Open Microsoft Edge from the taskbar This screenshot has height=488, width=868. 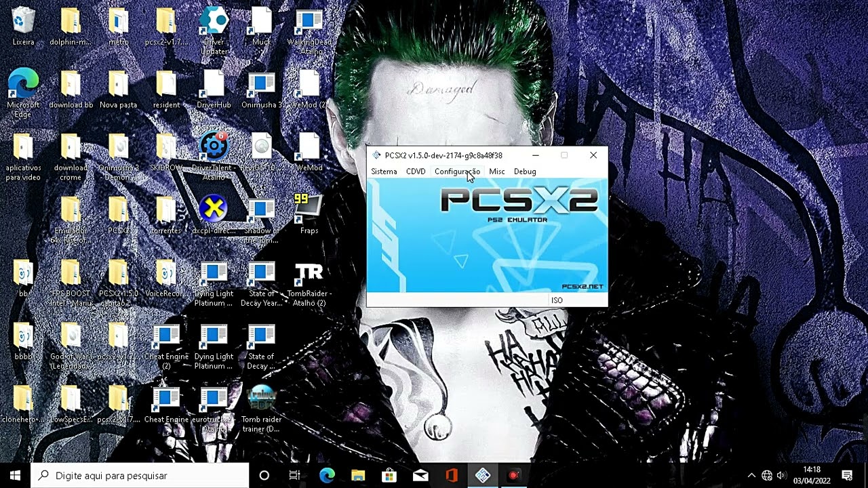tap(327, 475)
